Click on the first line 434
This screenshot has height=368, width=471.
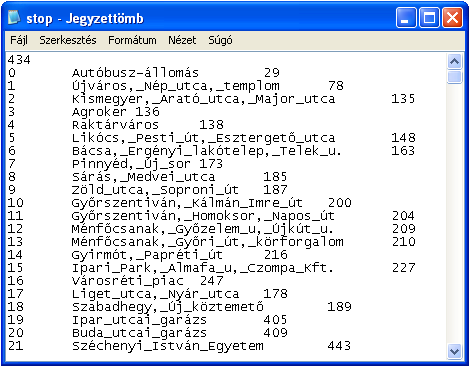(19, 60)
